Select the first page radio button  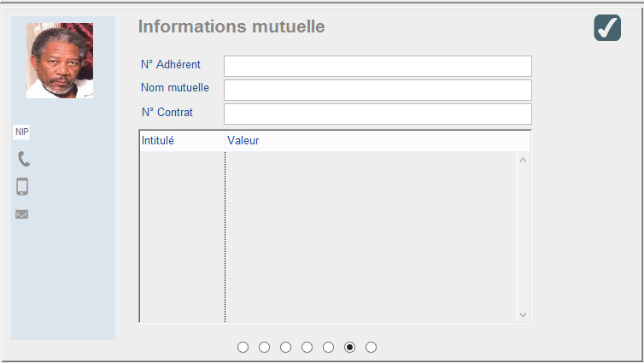pyautogui.click(x=243, y=347)
